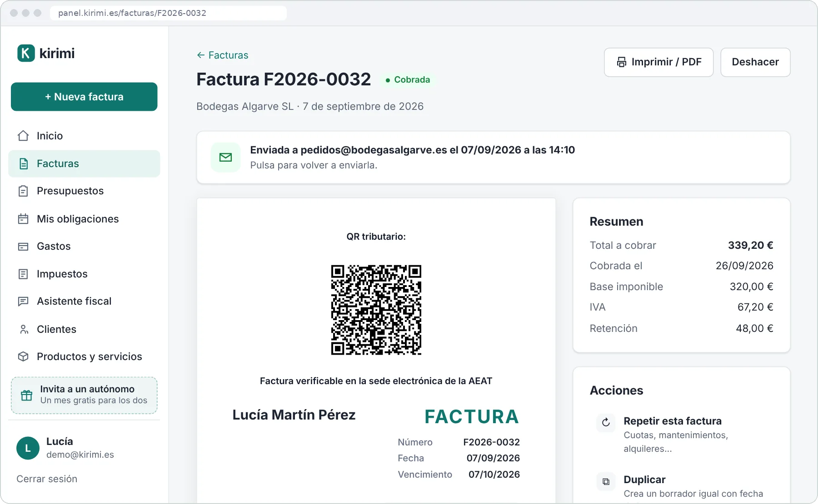Open the Inicio section

84,136
